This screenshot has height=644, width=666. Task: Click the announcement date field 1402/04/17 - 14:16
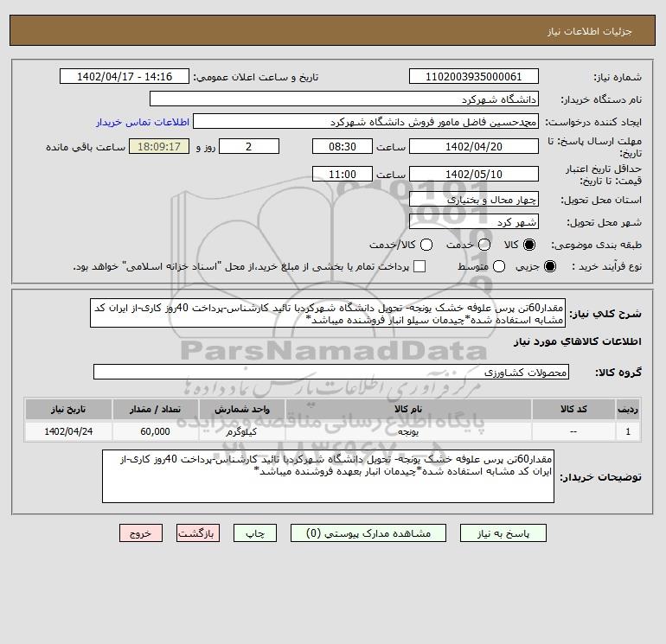[125, 76]
